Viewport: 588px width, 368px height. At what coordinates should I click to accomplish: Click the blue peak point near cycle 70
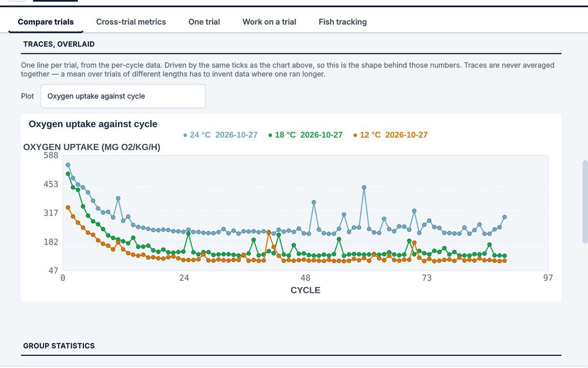click(x=414, y=211)
